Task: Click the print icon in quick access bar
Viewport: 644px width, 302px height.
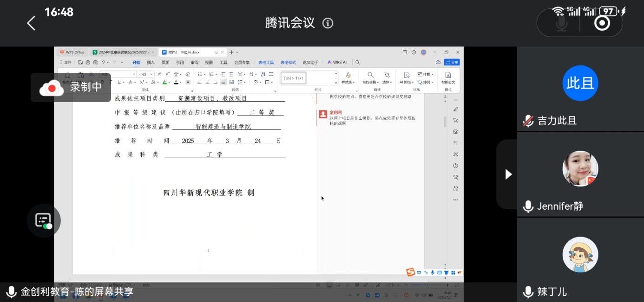Action: click(87, 62)
